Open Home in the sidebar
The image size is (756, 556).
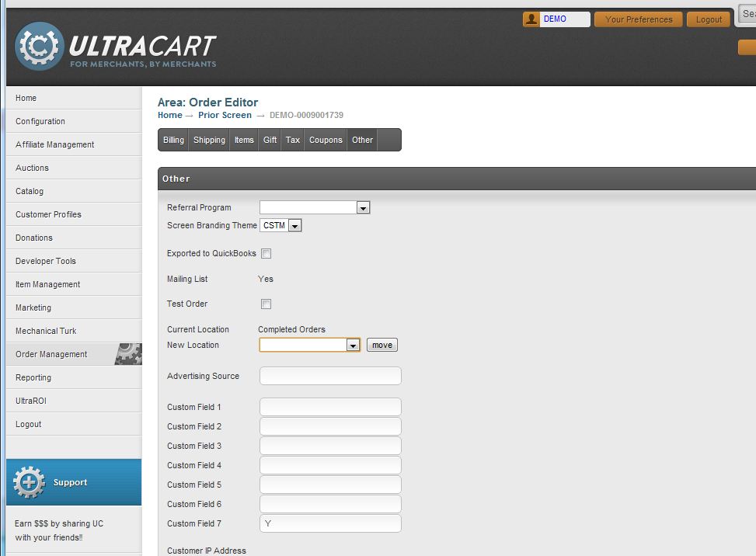tap(74, 98)
